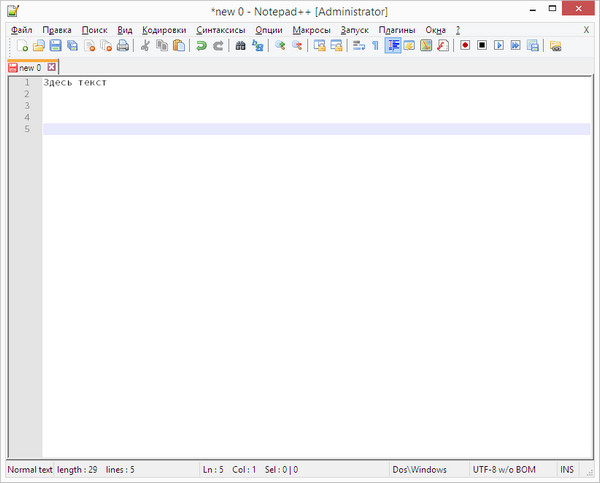Screen dimensions: 600x483
Task: Click the Zoom In toolbar icon
Action: 280,46
